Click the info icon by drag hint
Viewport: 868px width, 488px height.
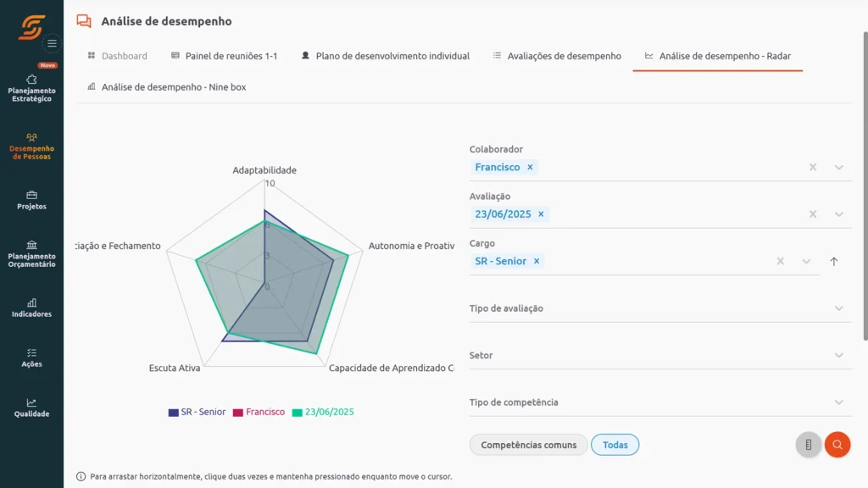(81, 476)
